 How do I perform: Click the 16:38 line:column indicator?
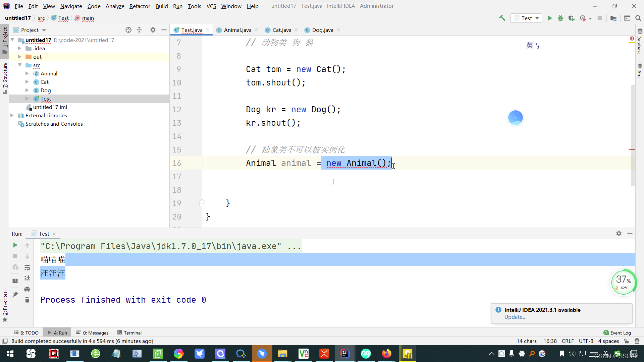[550, 341]
